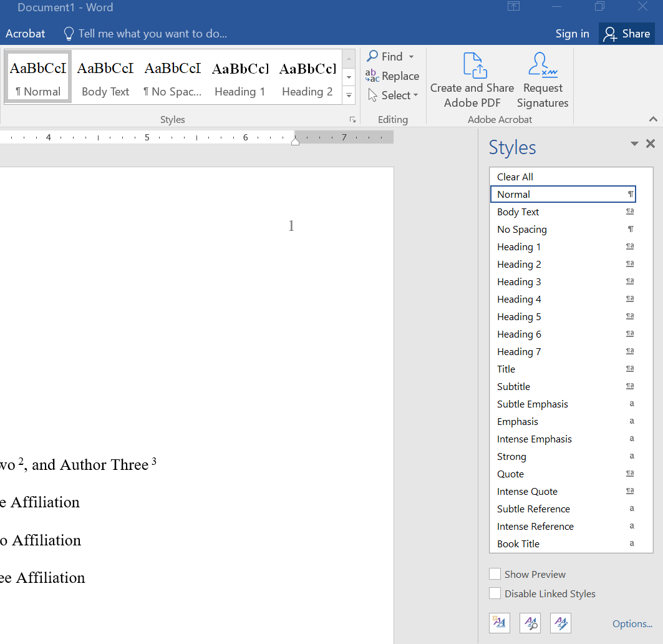Enable the Show Preview checkbox
This screenshot has width=663, height=644.
(495, 573)
